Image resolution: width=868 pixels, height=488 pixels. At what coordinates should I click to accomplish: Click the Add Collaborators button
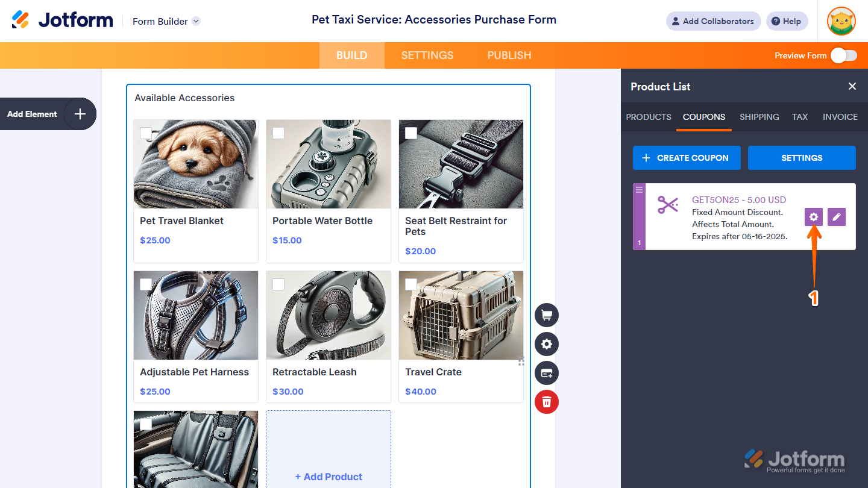tap(713, 21)
